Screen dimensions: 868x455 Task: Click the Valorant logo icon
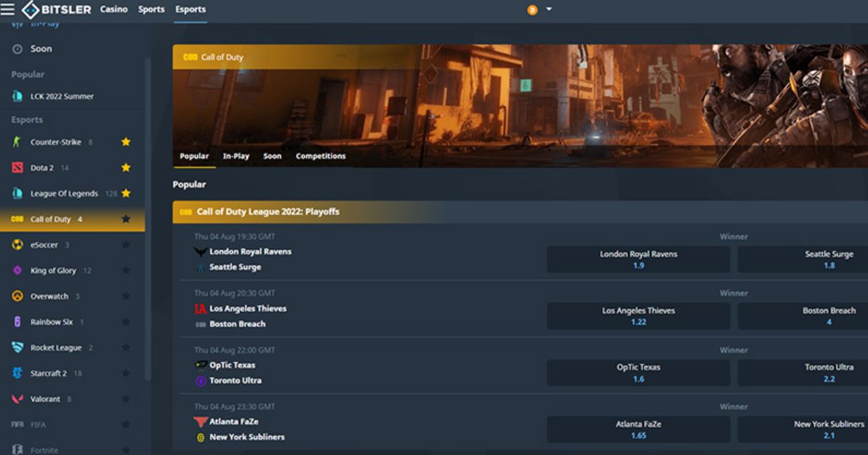[x=17, y=399]
